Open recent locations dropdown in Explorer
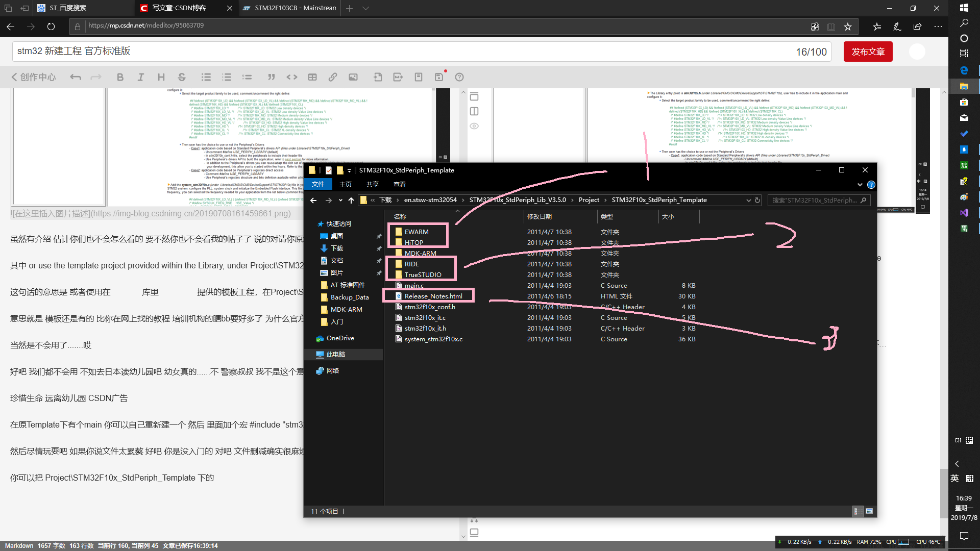This screenshot has width=980, height=551. 340,201
